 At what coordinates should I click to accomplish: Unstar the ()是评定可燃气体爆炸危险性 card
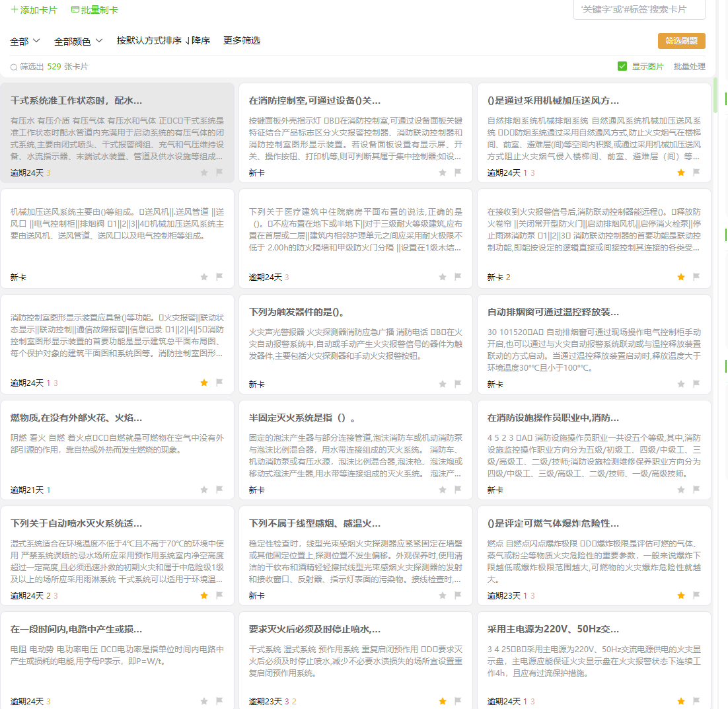[x=681, y=595]
